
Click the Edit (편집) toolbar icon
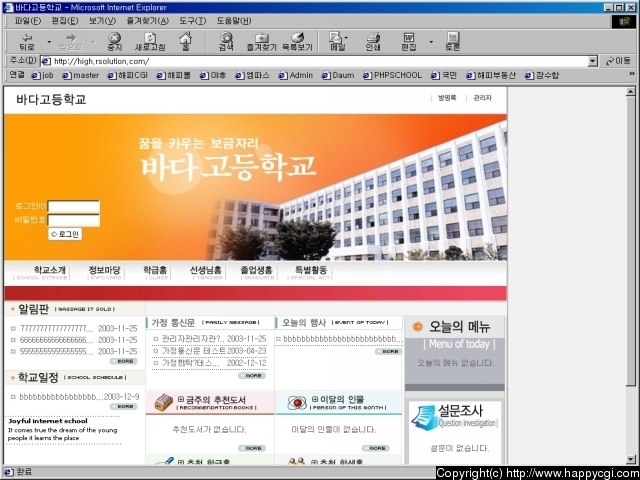pyautogui.click(x=409, y=42)
